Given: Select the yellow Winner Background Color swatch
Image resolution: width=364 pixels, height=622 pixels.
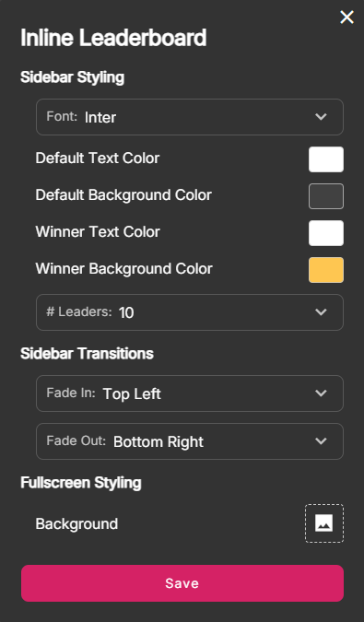Looking at the screenshot, I should (x=326, y=270).
